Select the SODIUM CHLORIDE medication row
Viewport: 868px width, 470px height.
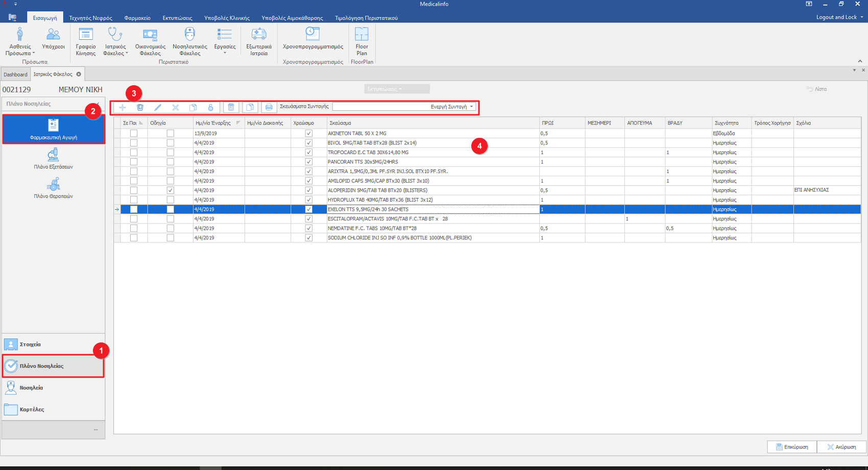(x=399, y=238)
